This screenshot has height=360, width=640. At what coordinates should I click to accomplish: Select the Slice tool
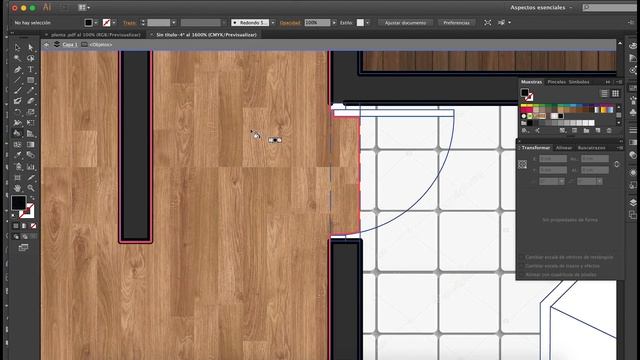point(31,178)
